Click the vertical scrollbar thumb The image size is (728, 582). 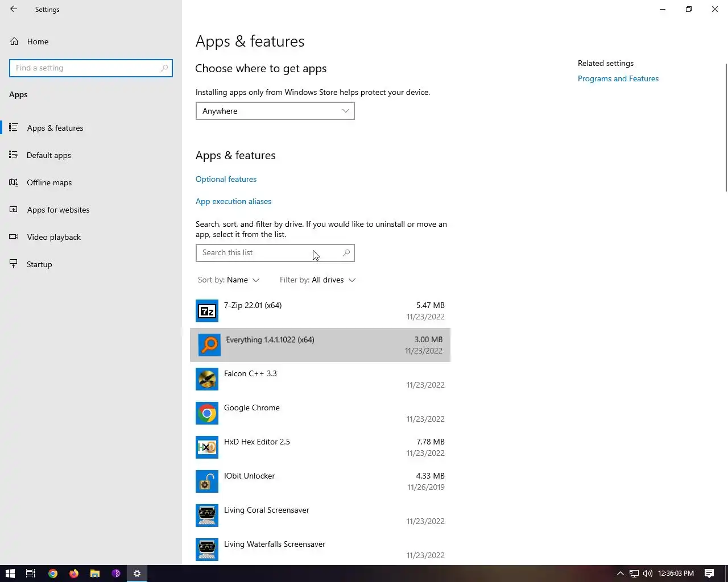click(x=726, y=127)
